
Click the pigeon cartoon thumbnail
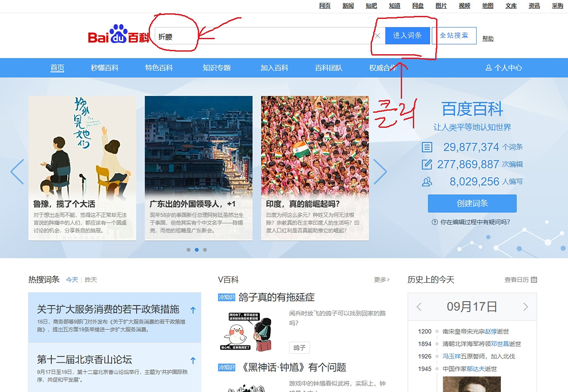click(x=246, y=331)
